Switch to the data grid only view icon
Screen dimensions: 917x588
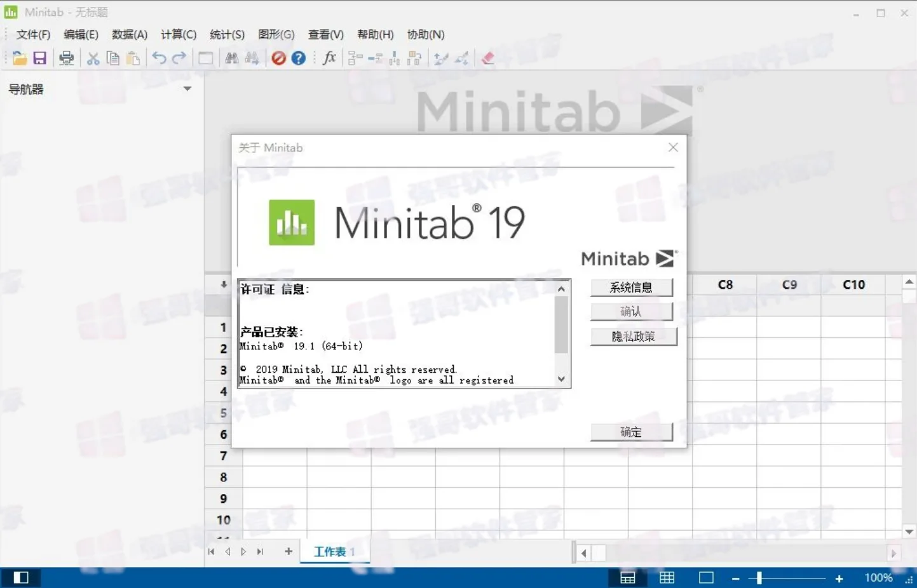coord(667,577)
